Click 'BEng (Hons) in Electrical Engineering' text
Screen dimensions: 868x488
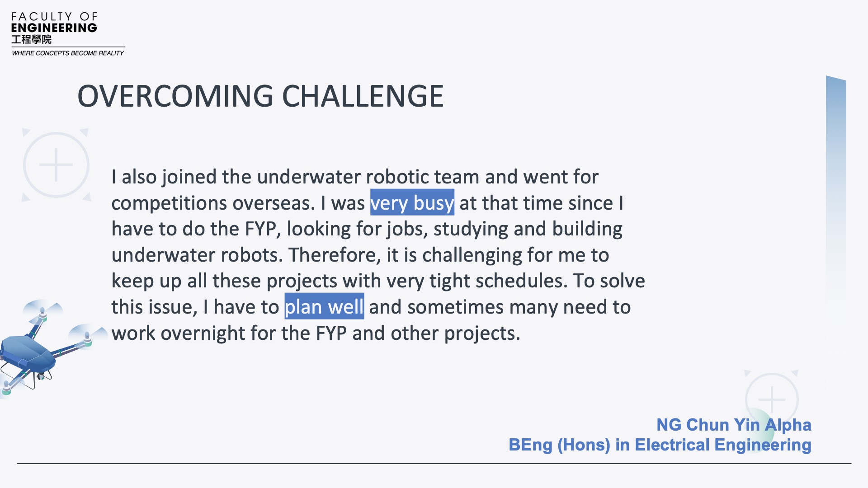(660, 445)
